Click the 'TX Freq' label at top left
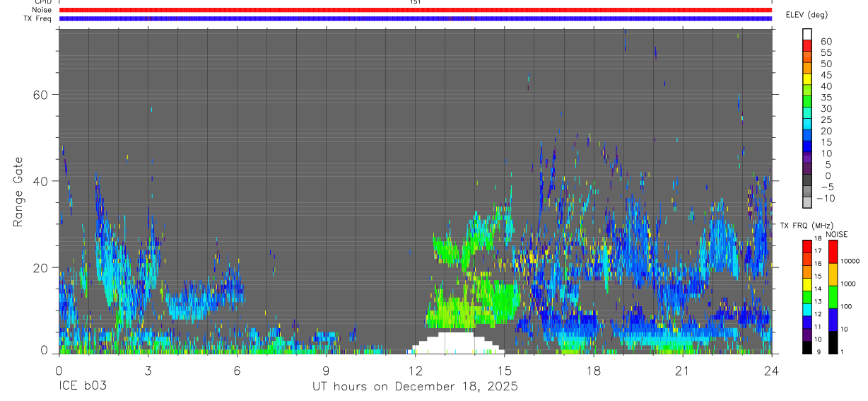Viewport: 868px width, 401px height. click(38, 18)
